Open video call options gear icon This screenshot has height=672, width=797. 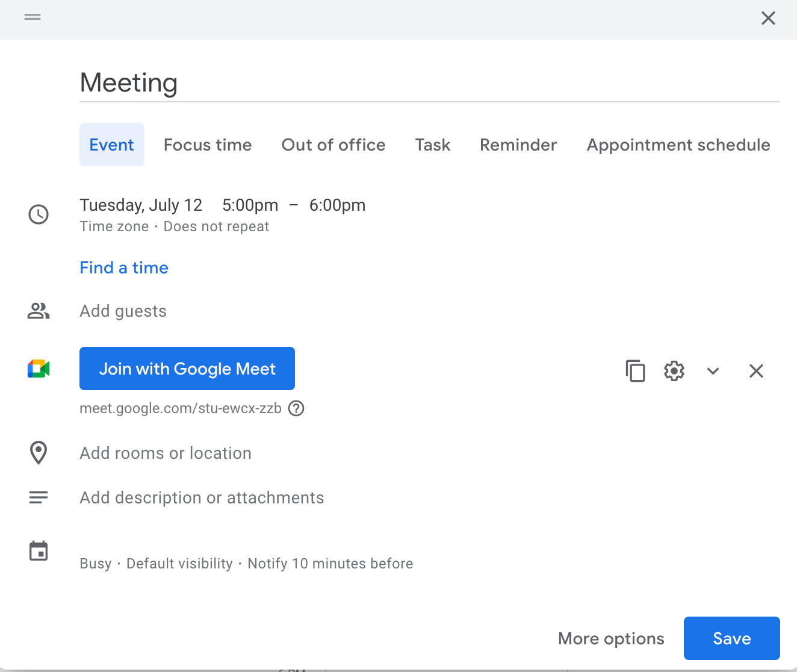(674, 370)
